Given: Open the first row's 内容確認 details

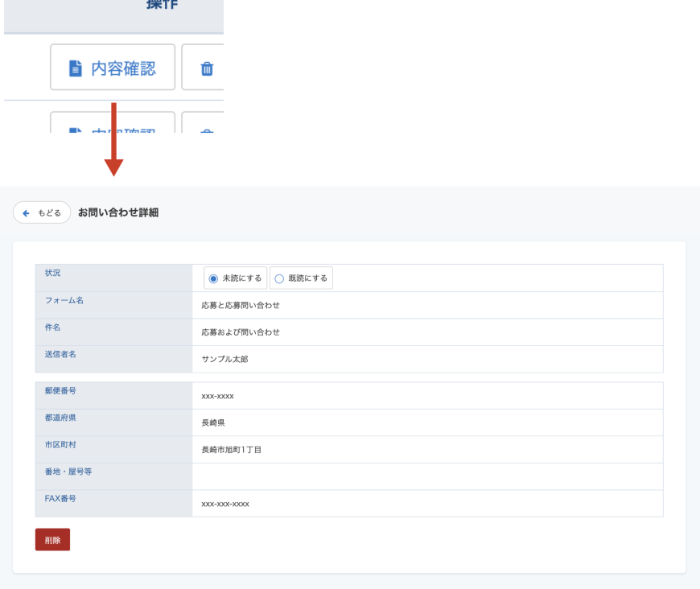Looking at the screenshot, I should 113,68.
